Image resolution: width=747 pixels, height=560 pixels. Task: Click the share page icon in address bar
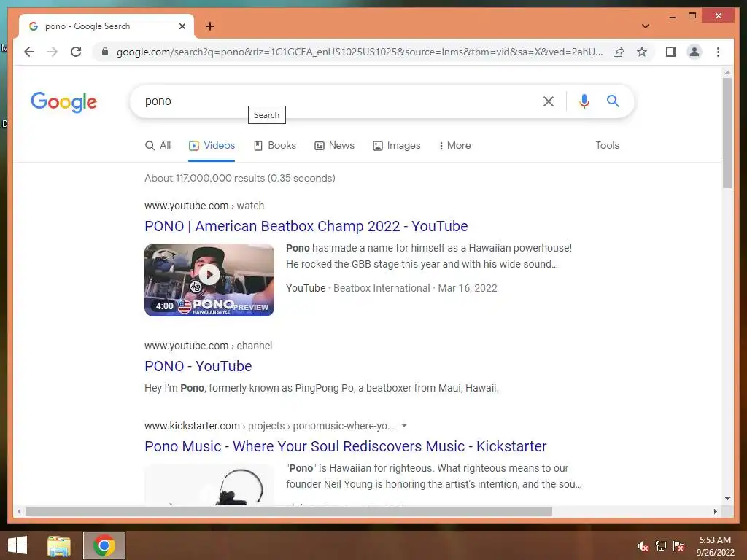pos(619,52)
